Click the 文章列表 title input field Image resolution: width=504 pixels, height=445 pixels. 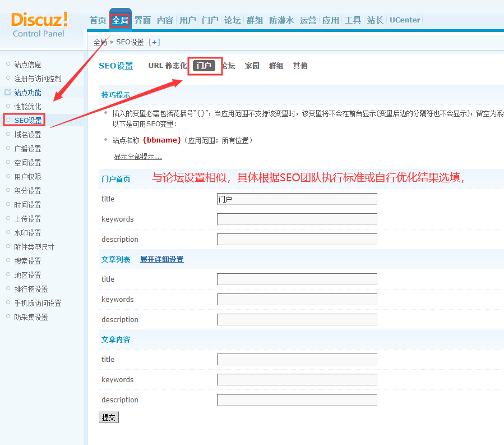(x=297, y=279)
